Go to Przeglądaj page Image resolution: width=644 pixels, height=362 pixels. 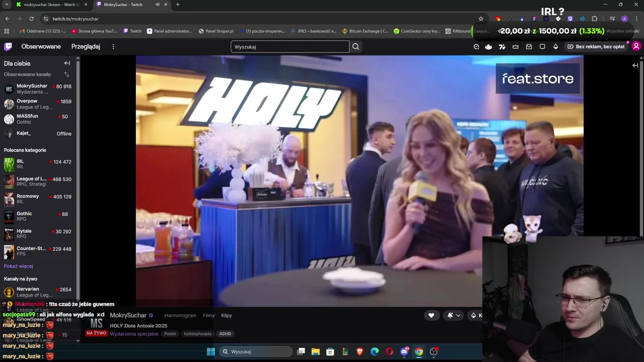click(x=86, y=46)
